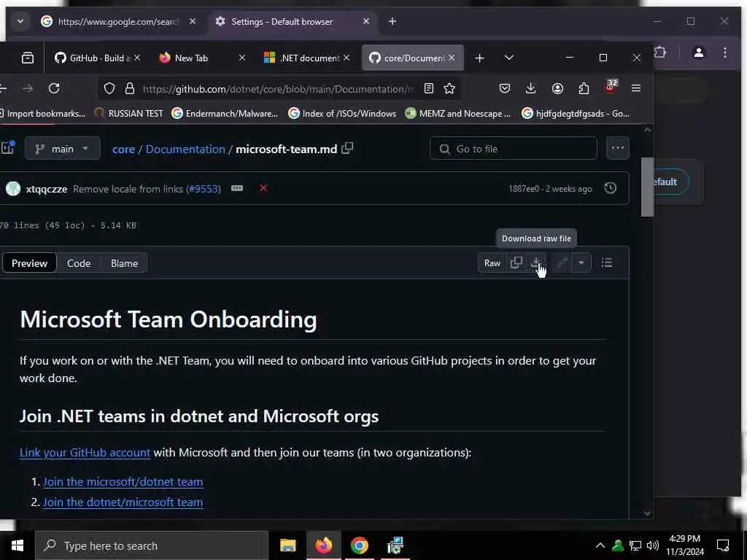Select the Blame view tab

(124, 263)
